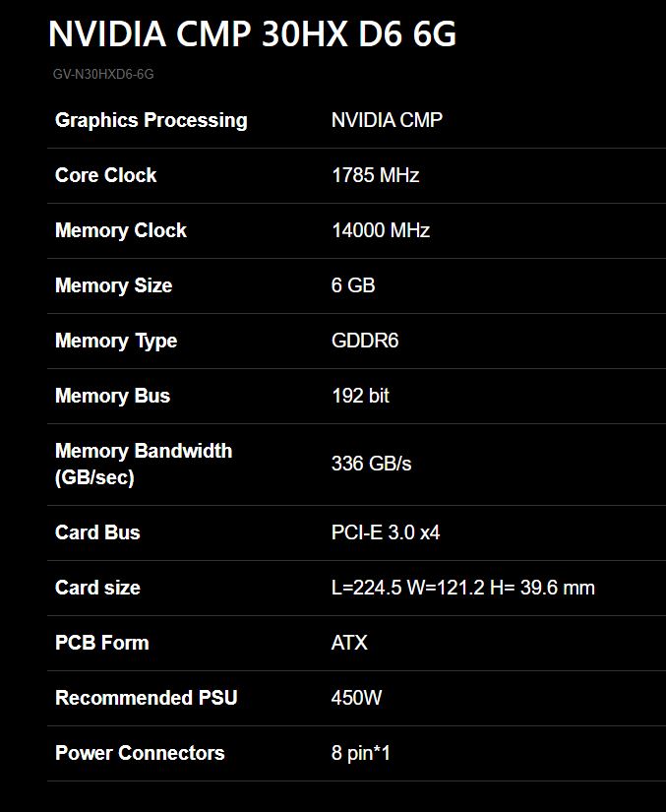Click the 450W recommended PSU value

coord(356,698)
